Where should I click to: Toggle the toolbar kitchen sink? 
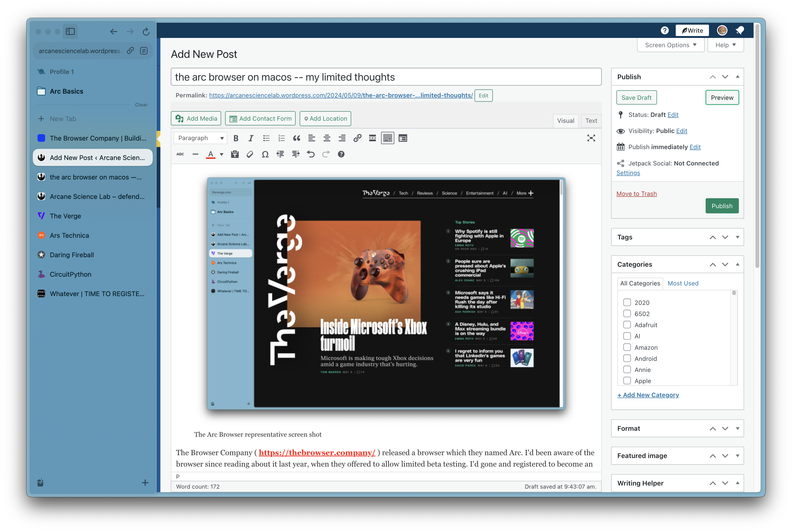pos(387,138)
